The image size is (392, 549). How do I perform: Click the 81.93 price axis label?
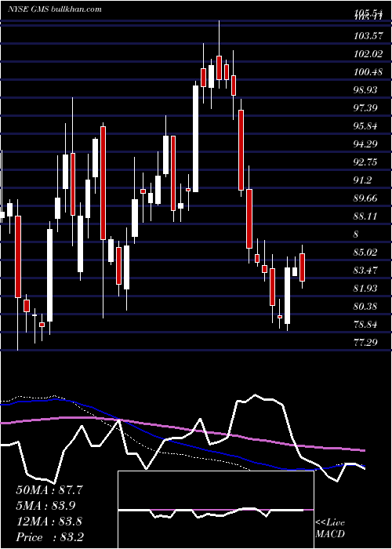point(365,288)
